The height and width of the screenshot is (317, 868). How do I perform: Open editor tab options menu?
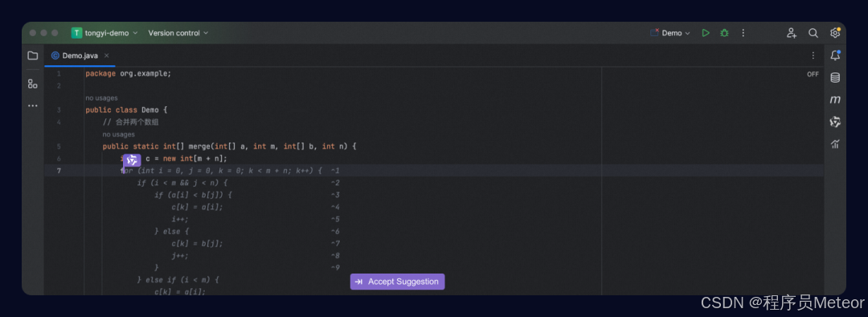(813, 56)
